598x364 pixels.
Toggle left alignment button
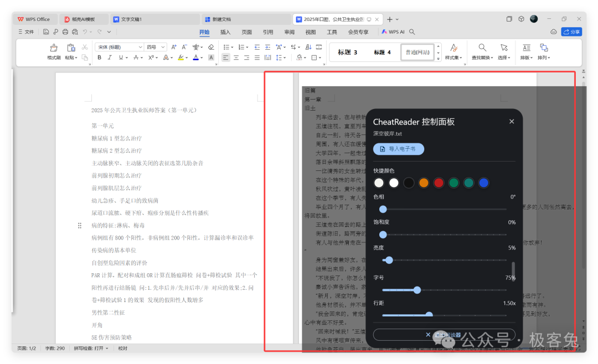tap(226, 58)
